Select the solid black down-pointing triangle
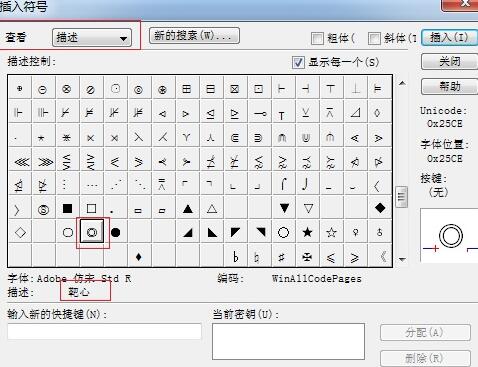478x367 pixels. click(x=284, y=208)
